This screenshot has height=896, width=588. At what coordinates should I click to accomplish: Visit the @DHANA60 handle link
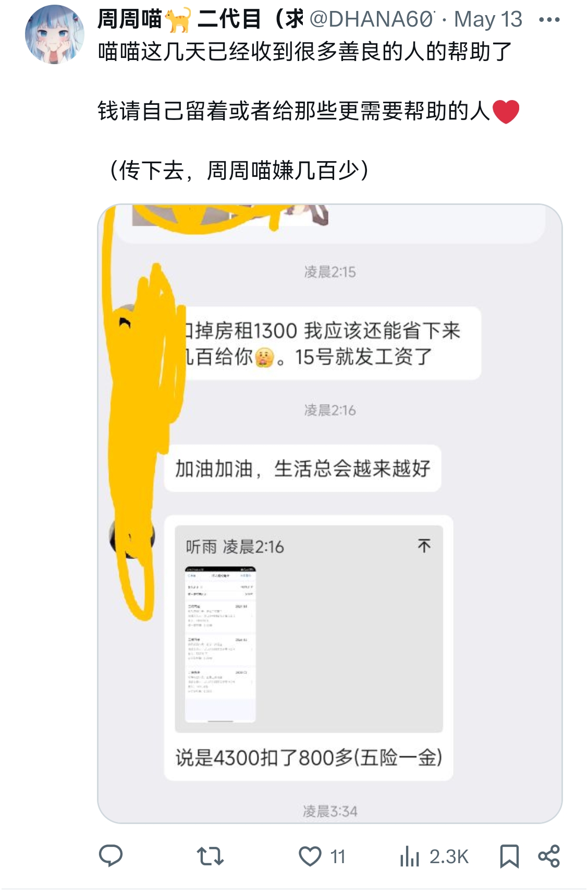372,19
